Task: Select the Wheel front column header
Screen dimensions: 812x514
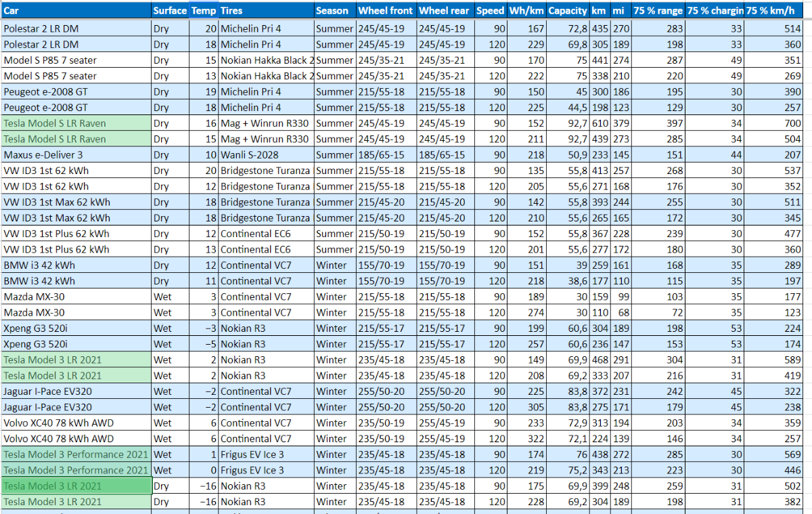Action: click(385, 11)
